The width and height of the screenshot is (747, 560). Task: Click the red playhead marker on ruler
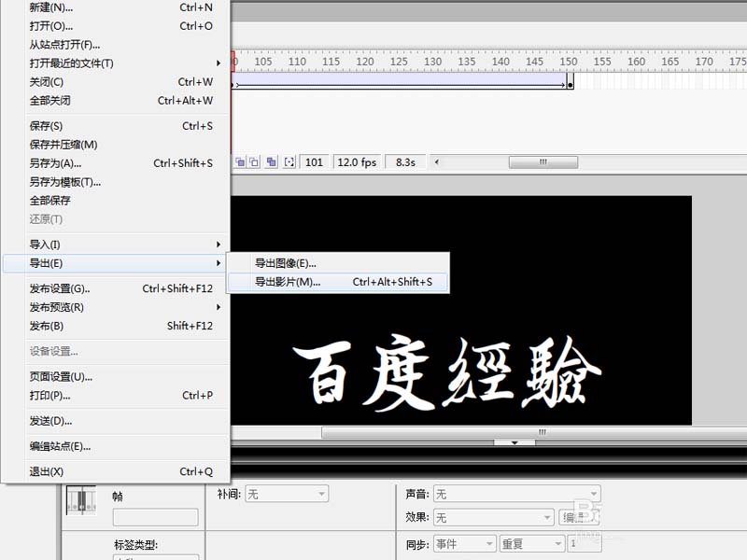click(x=233, y=62)
